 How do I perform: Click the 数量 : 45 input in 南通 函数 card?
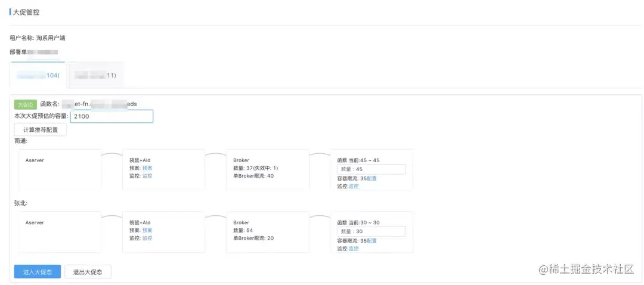pyautogui.click(x=371, y=169)
